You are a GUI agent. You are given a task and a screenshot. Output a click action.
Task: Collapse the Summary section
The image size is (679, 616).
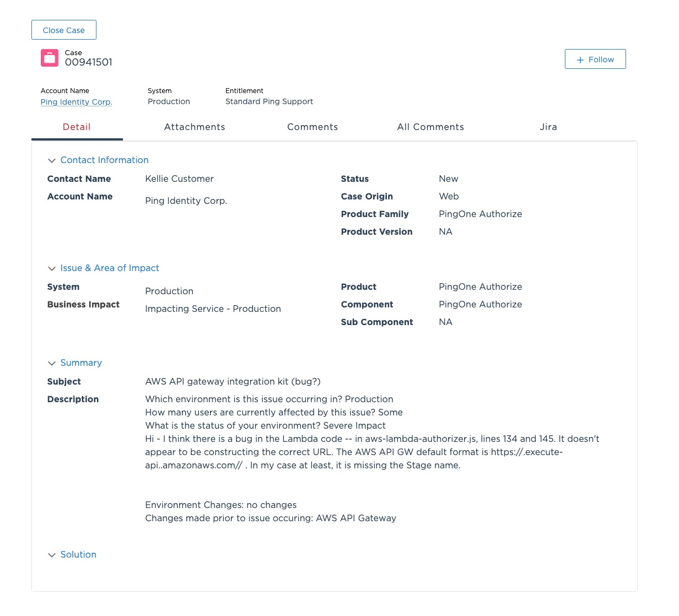[x=81, y=363]
